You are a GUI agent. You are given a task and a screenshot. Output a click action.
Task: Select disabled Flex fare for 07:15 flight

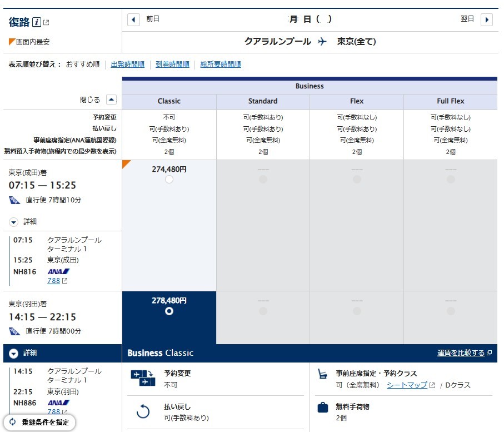pos(357,179)
